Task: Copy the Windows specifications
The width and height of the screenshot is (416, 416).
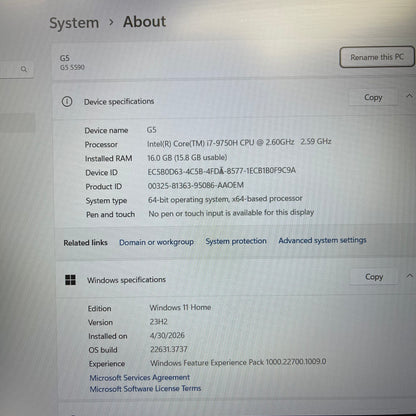Action: point(374,277)
